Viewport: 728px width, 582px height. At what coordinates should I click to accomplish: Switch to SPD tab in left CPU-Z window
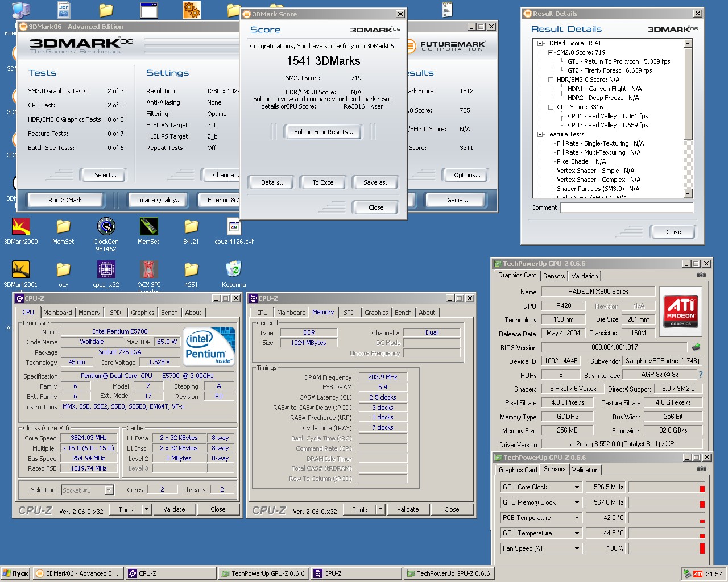[x=115, y=313]
